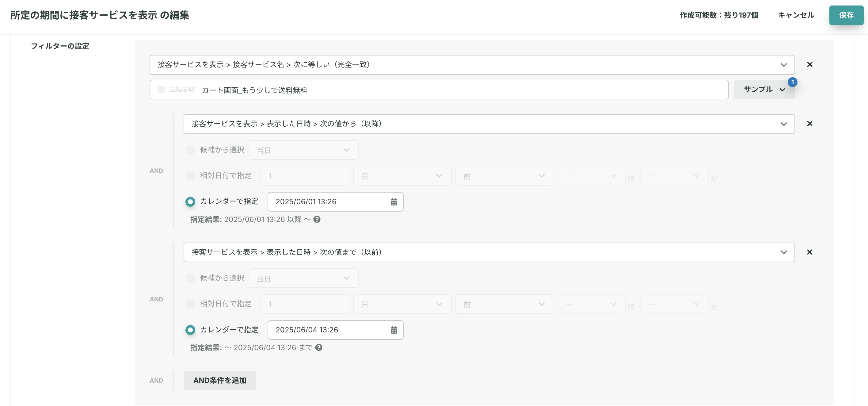Expand the 次の値から（以降） condition dropdown
The height and width of the screenshot is (406, 868).
point(489,124)
